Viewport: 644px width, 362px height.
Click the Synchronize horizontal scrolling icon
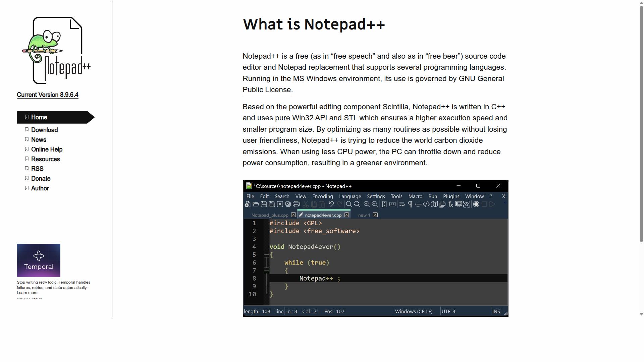point(392,204)
